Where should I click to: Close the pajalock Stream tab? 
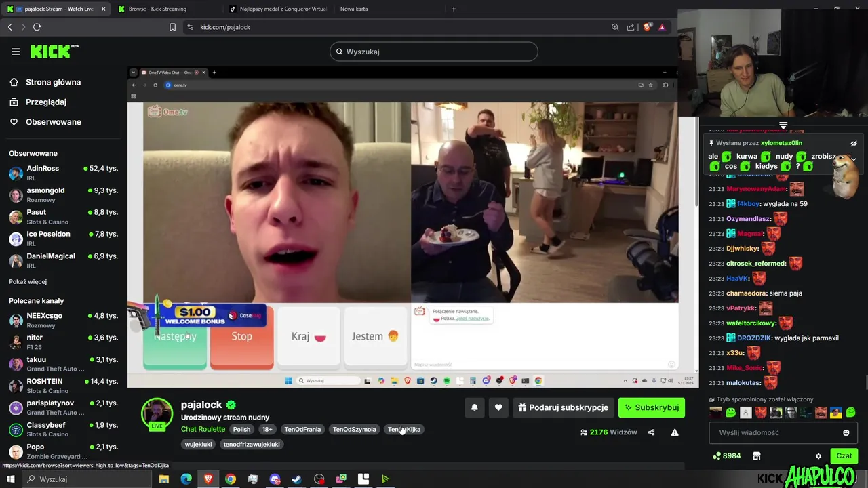[103, 9]
